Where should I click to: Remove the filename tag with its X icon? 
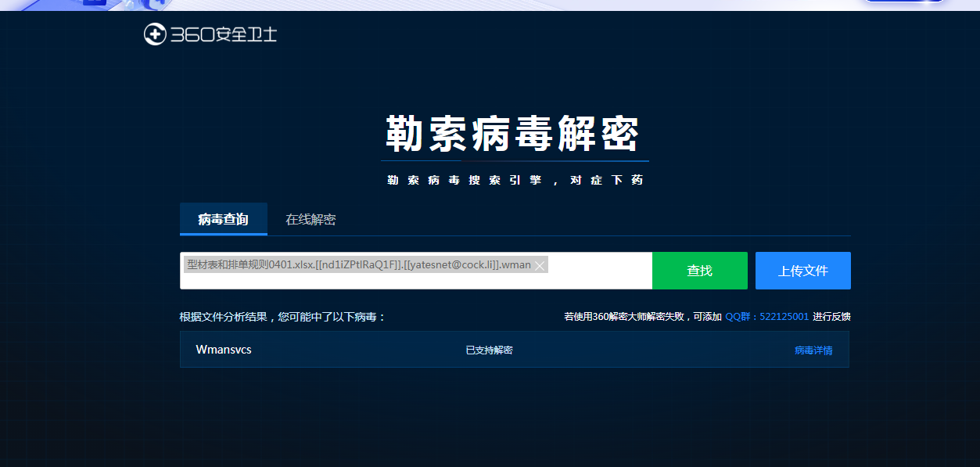point(540,266)
